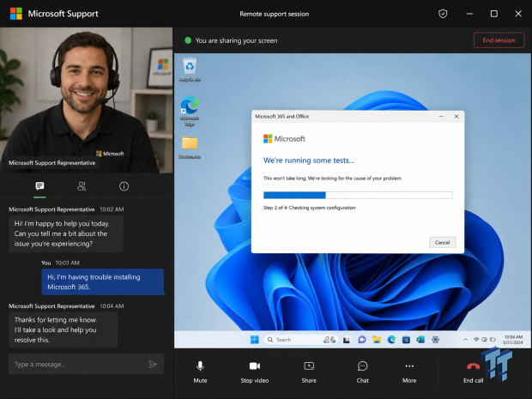Click the "Remote support session" window title

click(274, 14)
